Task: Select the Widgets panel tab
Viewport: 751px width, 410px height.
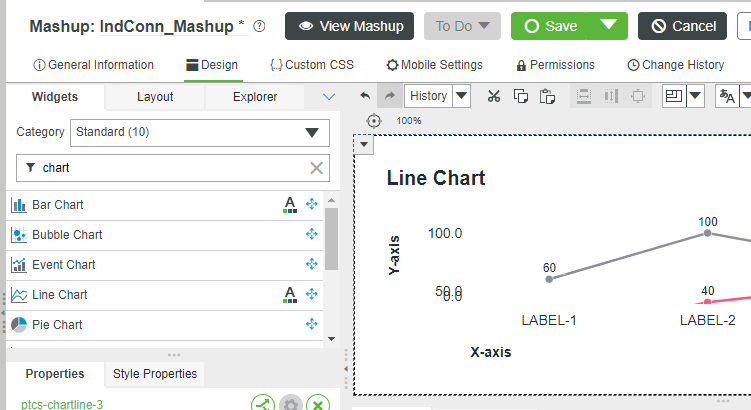Action: tap(55, 97)
